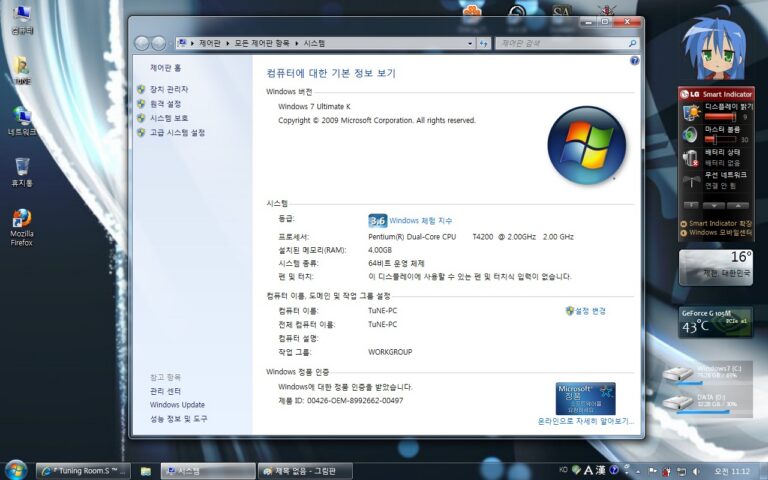This screenshot has height=480, width=768.
Task: Expand dropdown arrow after 모든 제어판 항목
Action: coord(296,43)
